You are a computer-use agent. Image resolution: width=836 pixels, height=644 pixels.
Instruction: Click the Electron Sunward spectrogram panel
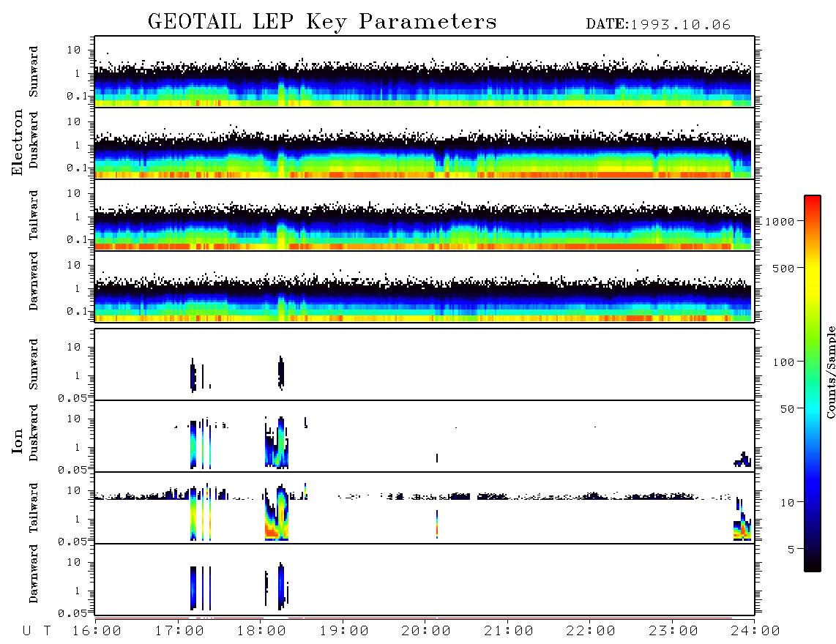click(x=425, y=72)
